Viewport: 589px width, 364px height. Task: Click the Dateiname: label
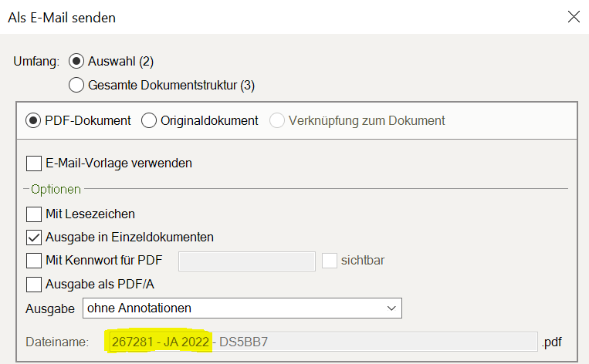[x=57, y=342]
